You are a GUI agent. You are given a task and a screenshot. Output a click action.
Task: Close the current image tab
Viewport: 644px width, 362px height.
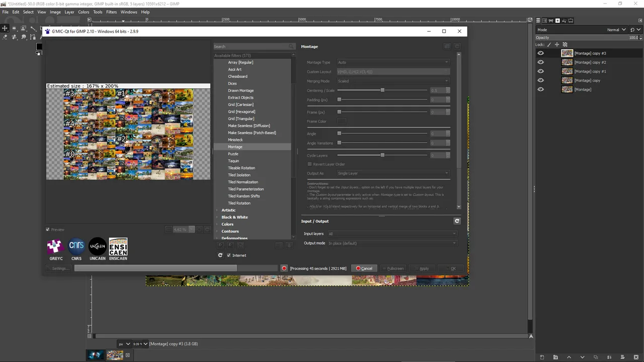click(x=127, y=355)
